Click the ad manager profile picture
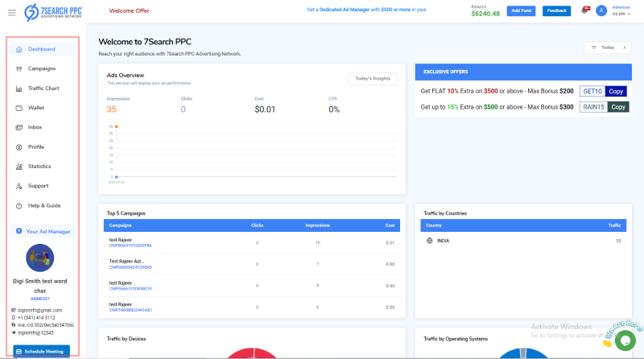Image resolution: width=644 pixels, height=359 pixels. (39, 258)
